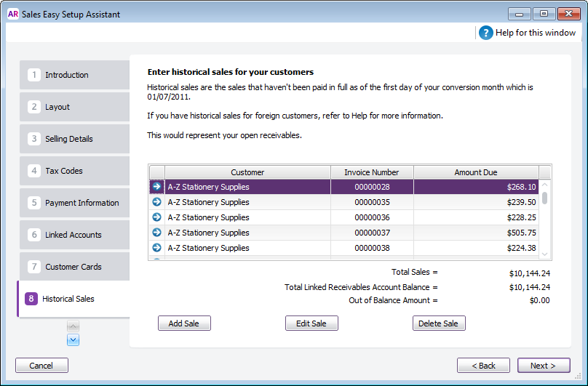The image size is (588, 386).
Task: Click the Out of Balance Amount $0.00
Action: pos(540,300)
